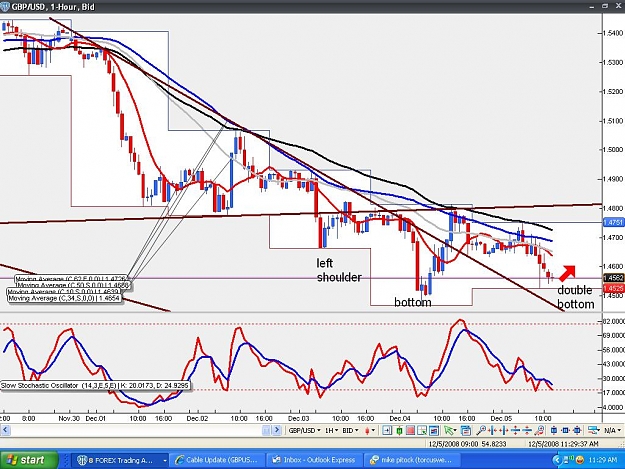
Task: Click the 12/5/2008 09:00 status bar entry
Action: [x=467, y=444]
